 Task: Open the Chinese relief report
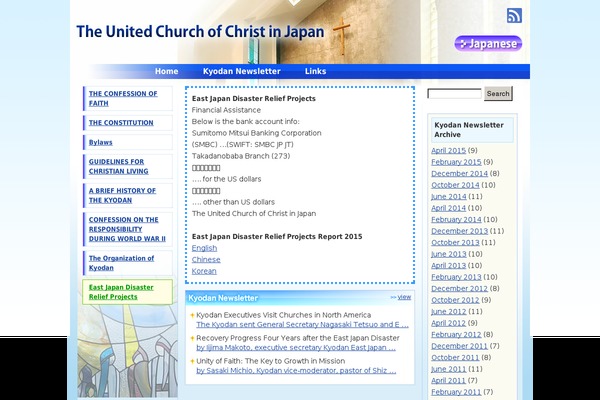point(206,260)
